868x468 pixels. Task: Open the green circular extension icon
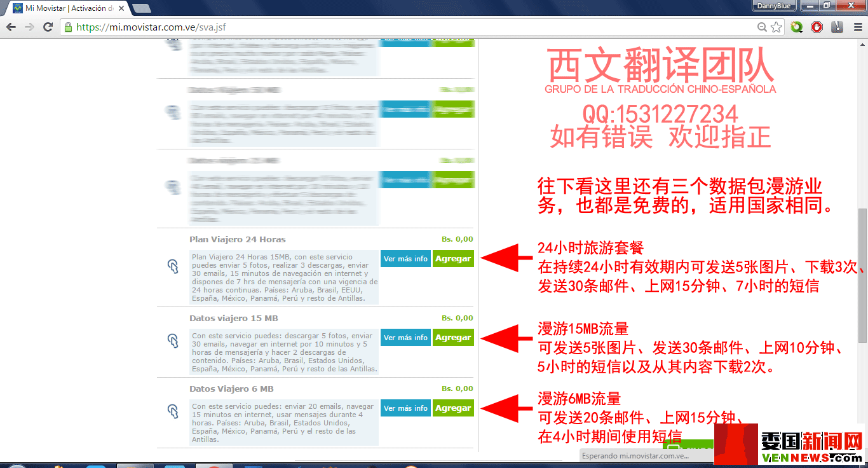coord(797,27)
